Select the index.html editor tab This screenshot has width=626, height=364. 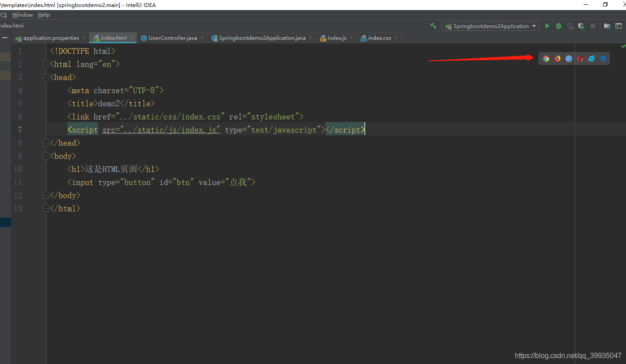click(114, 38)
